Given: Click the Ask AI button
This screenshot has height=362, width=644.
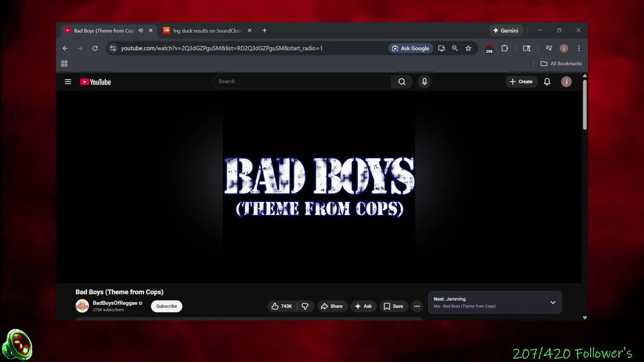Looking at the screenshot, I should pos(363,306).
